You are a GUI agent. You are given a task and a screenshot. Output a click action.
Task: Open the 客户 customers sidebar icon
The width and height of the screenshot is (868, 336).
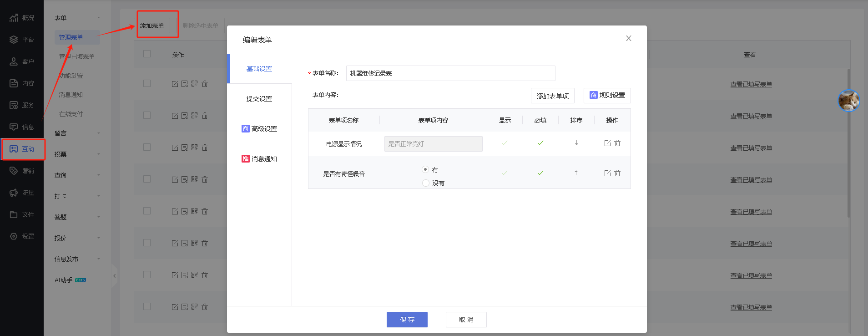14,61
